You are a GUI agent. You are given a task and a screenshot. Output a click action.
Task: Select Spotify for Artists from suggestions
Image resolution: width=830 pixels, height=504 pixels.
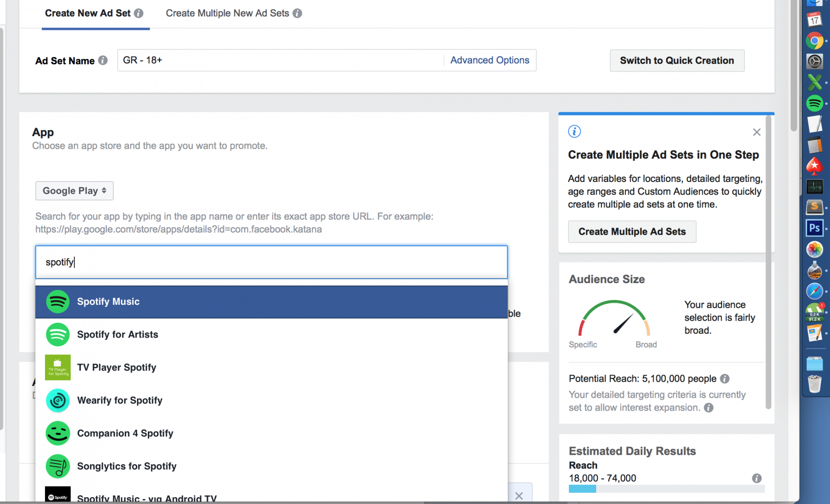click(271, 335)
